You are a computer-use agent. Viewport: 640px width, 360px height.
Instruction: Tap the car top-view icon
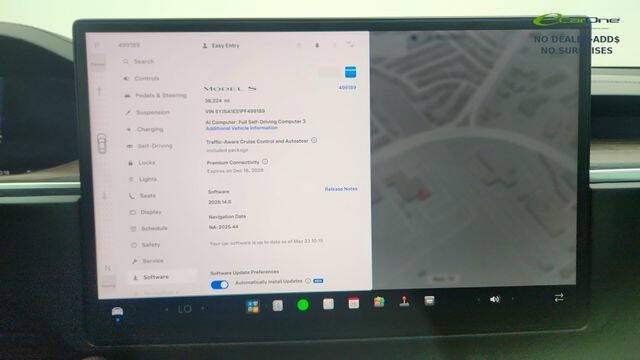click(102, 143)
